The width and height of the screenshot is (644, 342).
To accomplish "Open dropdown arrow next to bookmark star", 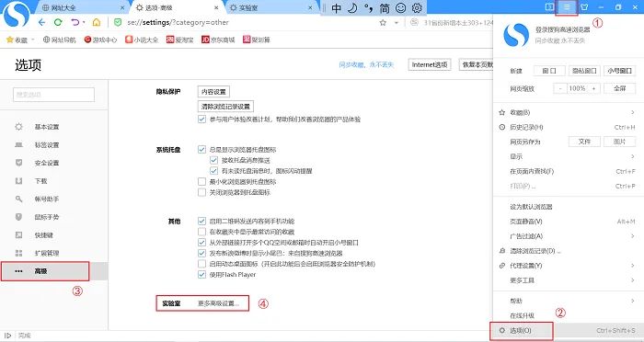I will coord(397,23).
